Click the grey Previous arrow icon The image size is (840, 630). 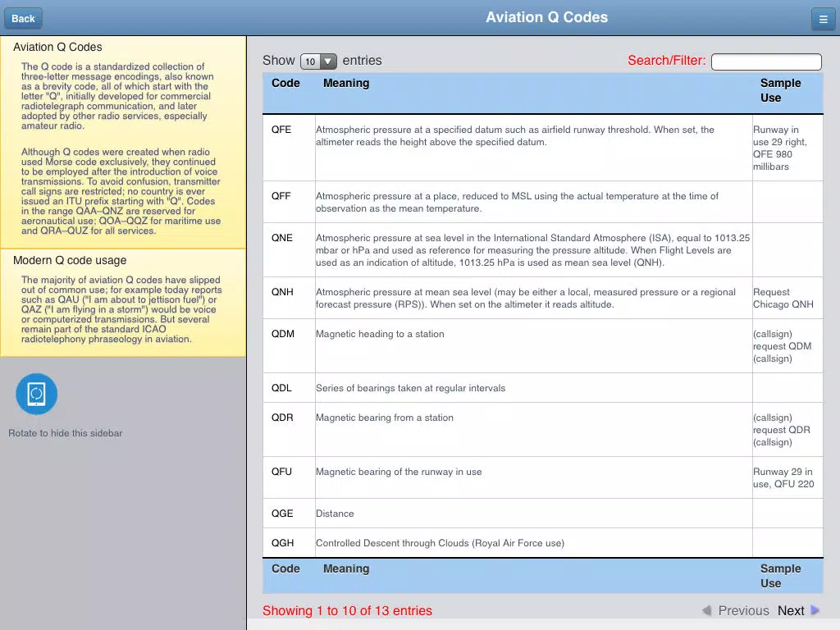706,610
